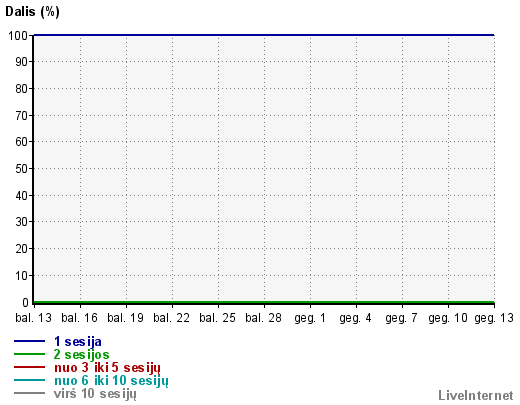Click the "geg. 13" date label
Image resolution: width=520 pixels, height=405 pixels.
494,318
